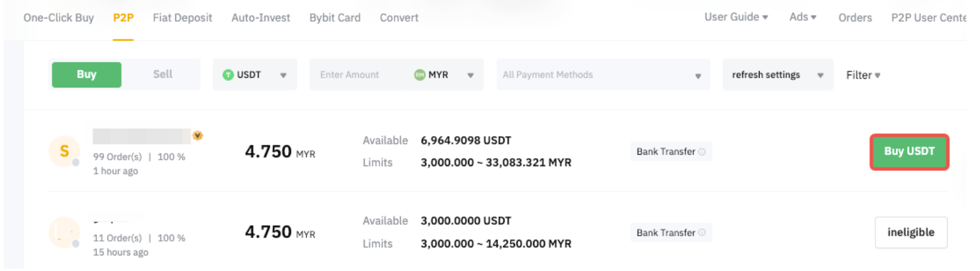This screenshot has height=271, width=980.
Task: Switch to the Sell mode
Action: click(163, 75)
